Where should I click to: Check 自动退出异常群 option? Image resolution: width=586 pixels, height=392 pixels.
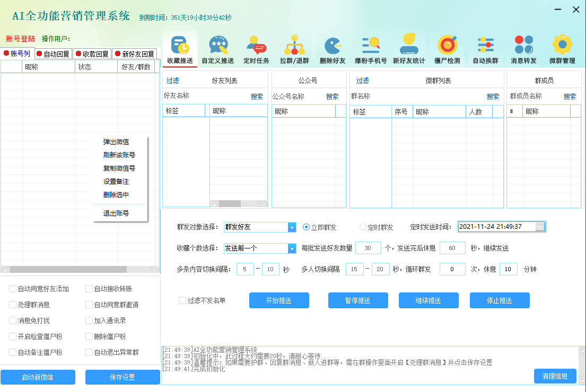tap(89, 352)
